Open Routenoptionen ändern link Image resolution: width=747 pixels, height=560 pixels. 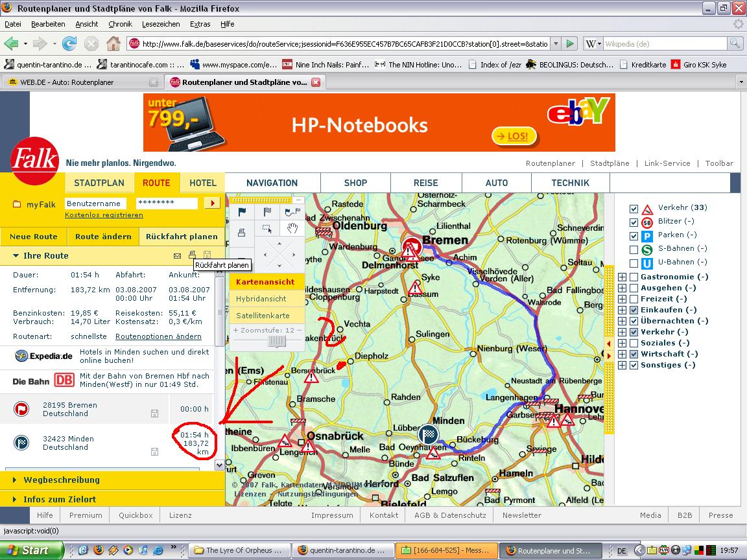point(158,336)
